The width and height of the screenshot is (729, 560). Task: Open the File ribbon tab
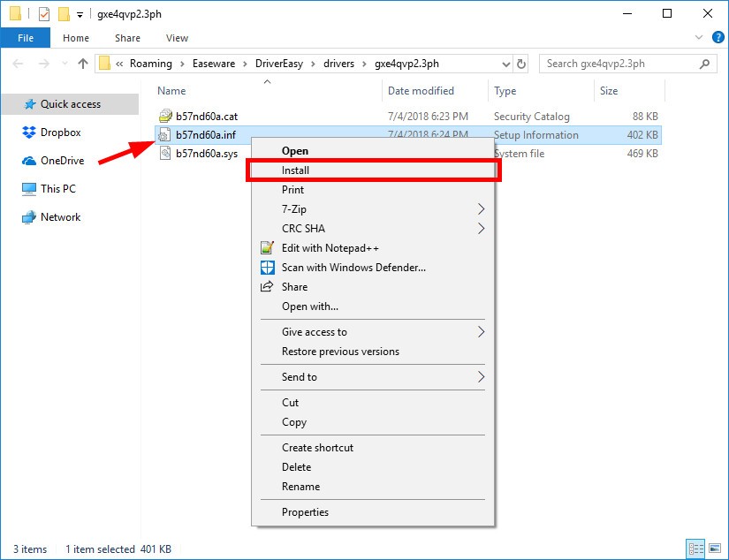point(26,38)
